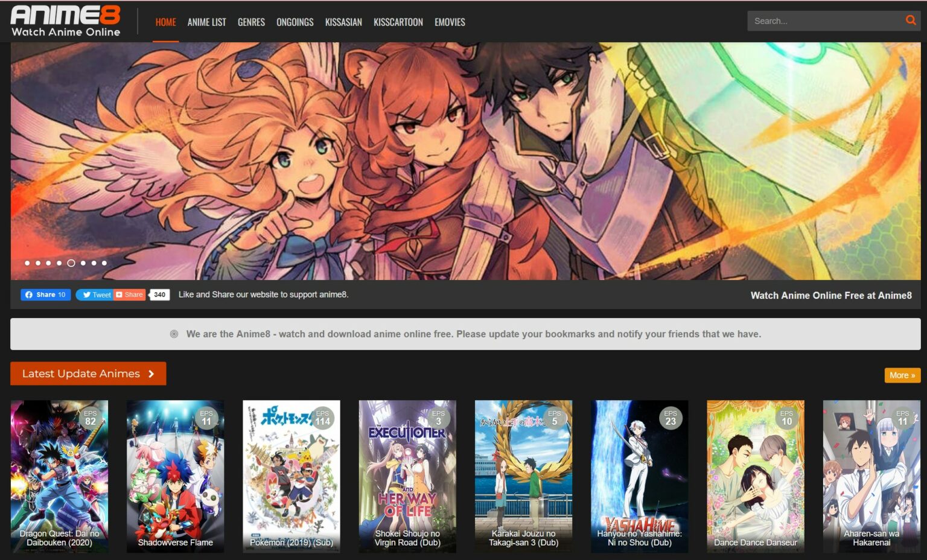The height and width of the screenshot is (560, 927).
Task: Click the announcement bullet icon
Action: (174, 334)
